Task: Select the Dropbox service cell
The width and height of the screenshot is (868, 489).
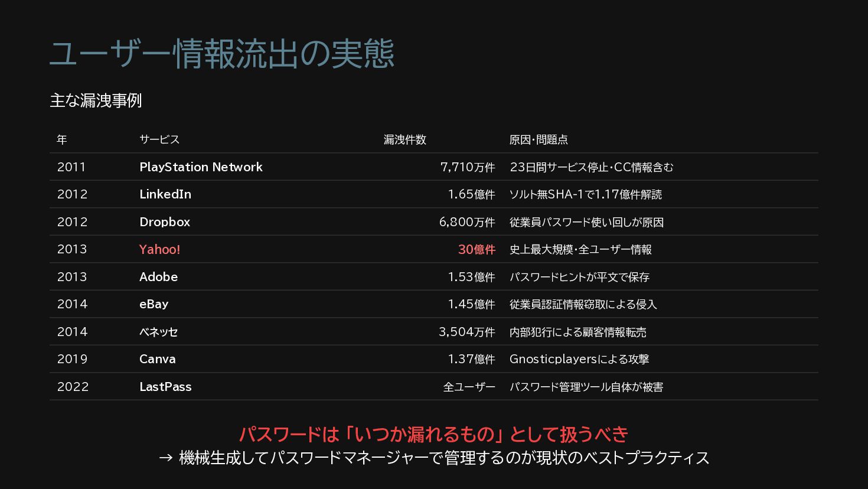Action: (x=165, y=222)
